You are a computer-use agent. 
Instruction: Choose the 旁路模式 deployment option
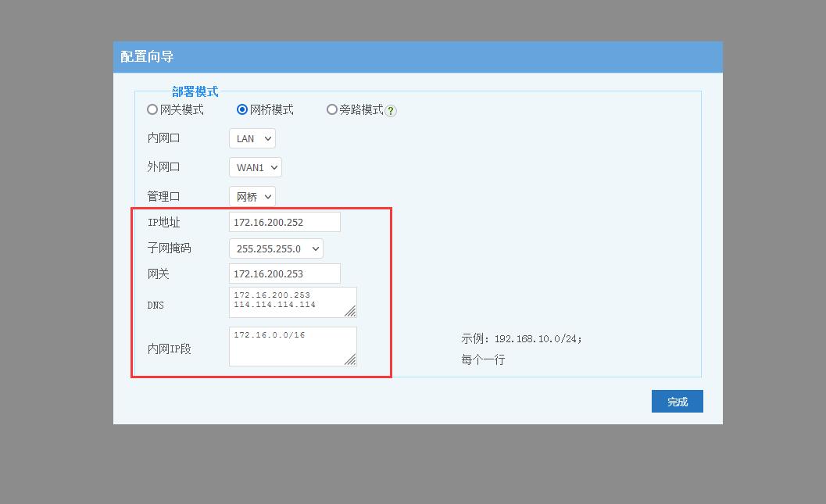332,110
